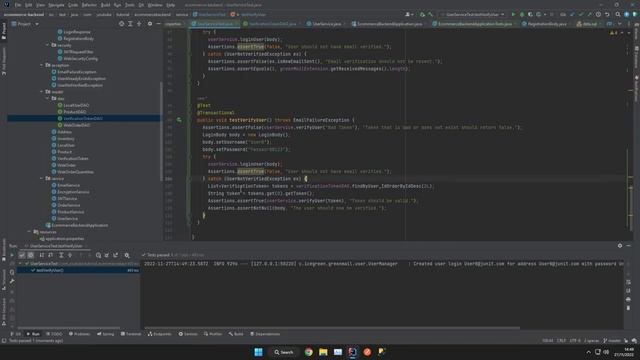This screenshot has width=640, height=360.
Task: Collapse the dao folder in tree
Action: tap(48, 98)
